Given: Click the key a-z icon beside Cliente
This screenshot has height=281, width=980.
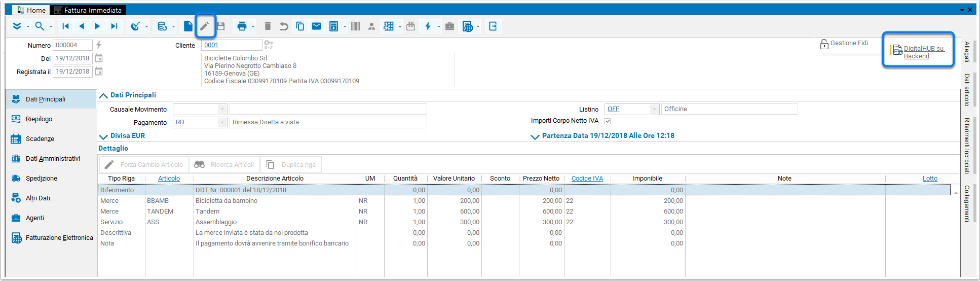Looking at the screenshot, I should pos(269,45).
